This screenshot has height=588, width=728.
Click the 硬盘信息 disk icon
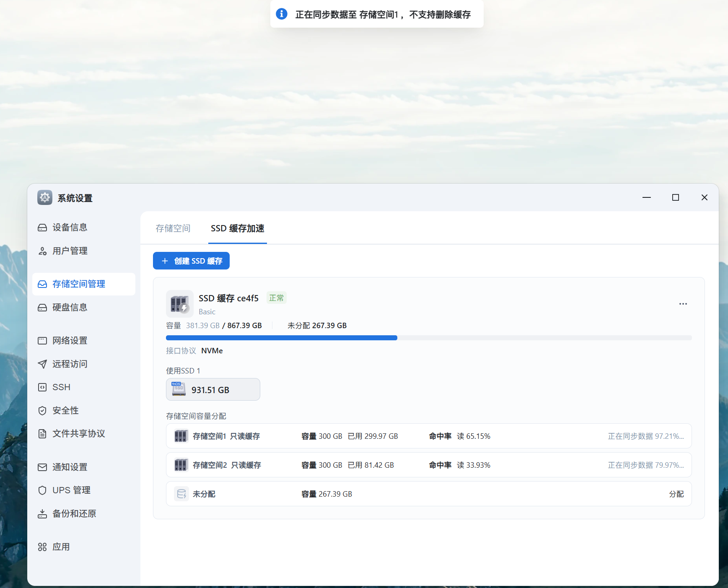(x=42, y=308)
